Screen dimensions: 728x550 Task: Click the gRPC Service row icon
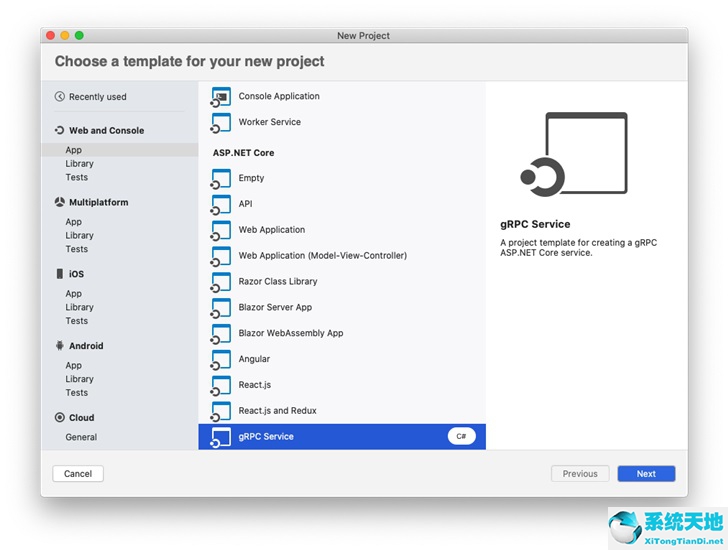221,437
